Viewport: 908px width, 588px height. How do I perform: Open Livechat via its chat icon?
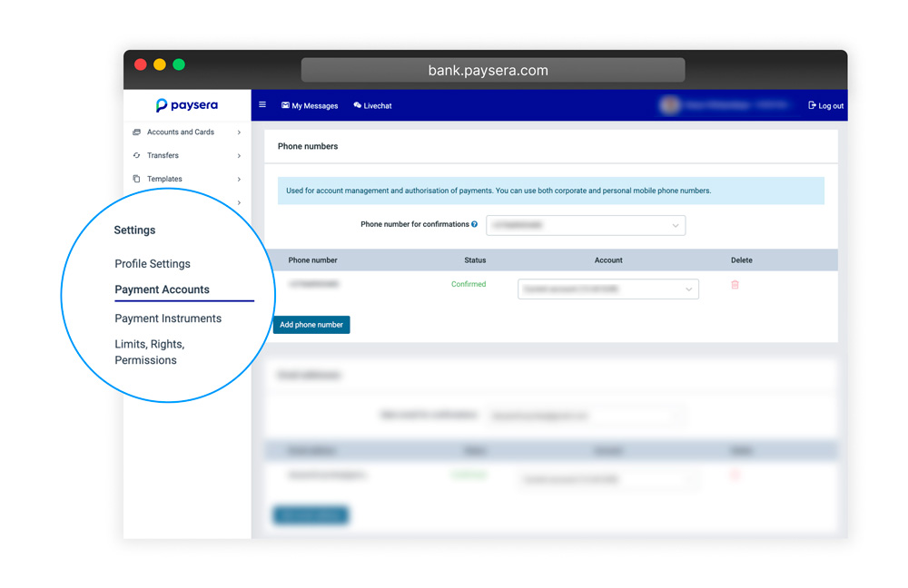356,105
